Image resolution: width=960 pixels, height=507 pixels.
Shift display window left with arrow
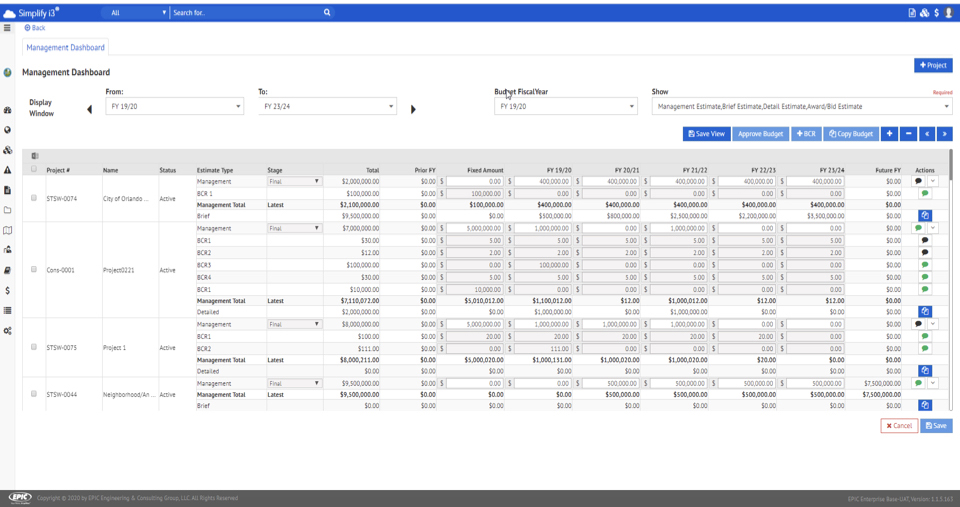click(90, 109)
